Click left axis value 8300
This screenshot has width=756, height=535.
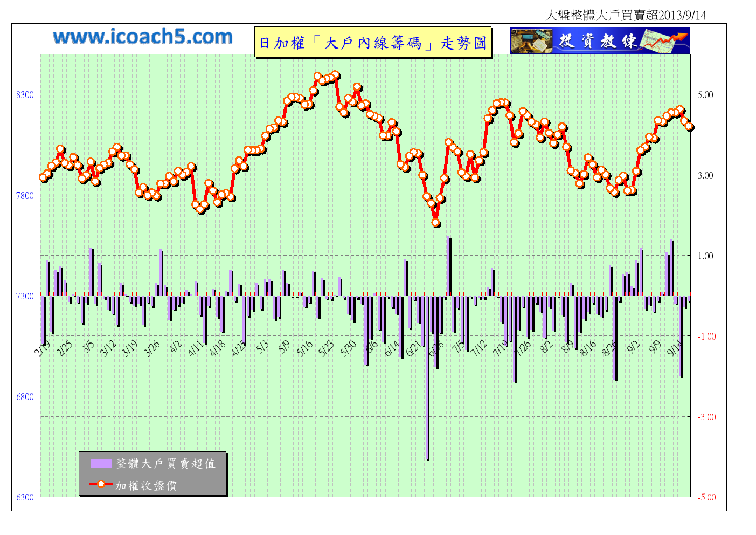25,95
